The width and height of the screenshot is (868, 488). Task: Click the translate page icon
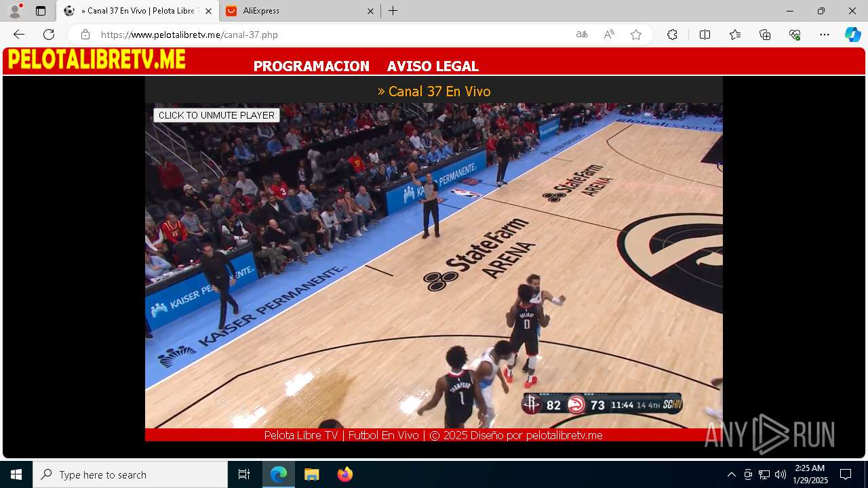pyautogui.click(x=582, y=35)
